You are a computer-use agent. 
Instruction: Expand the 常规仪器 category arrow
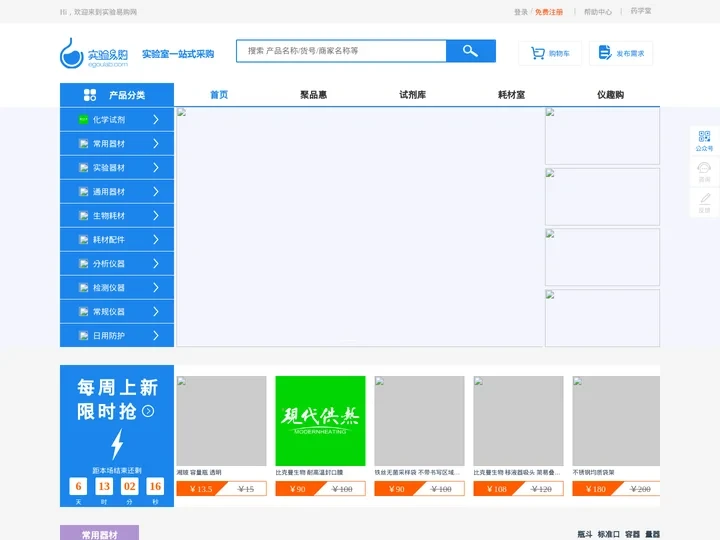point(156,312)
